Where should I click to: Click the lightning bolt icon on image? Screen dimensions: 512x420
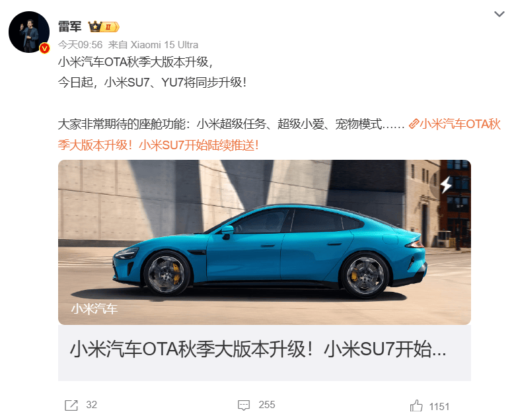pyautogui.click(x=446, y=185)
